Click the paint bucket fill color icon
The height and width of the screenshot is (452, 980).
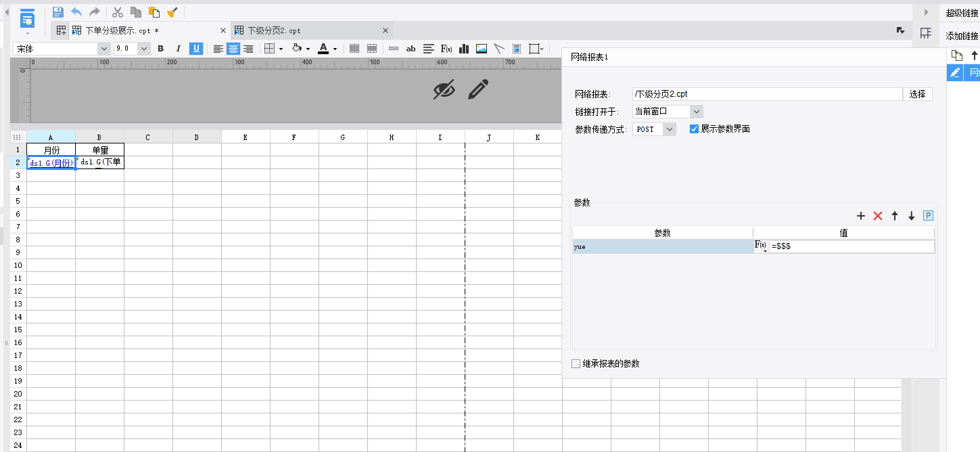coord(296,49)
